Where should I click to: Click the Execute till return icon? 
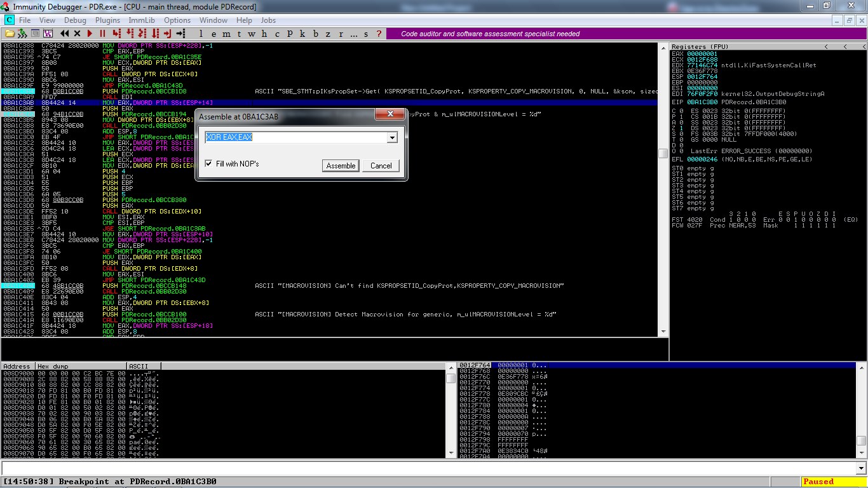click(167, 34)
